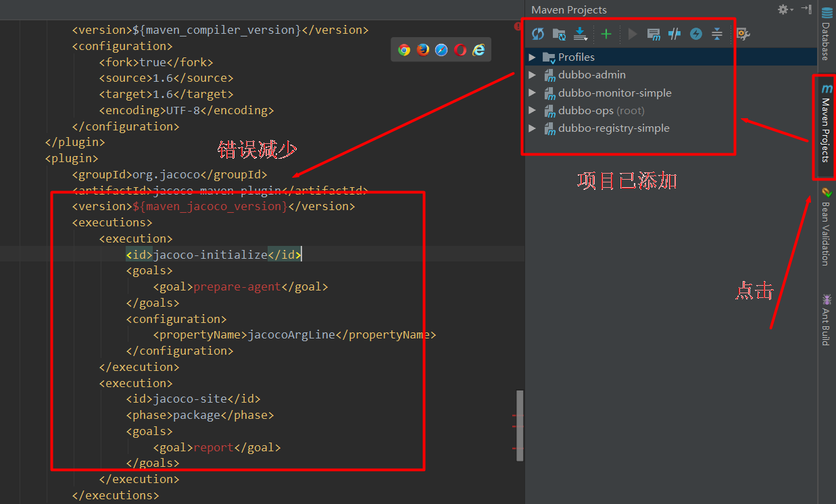
Task: Open pom in Safari browser
Action: [441, 49]
